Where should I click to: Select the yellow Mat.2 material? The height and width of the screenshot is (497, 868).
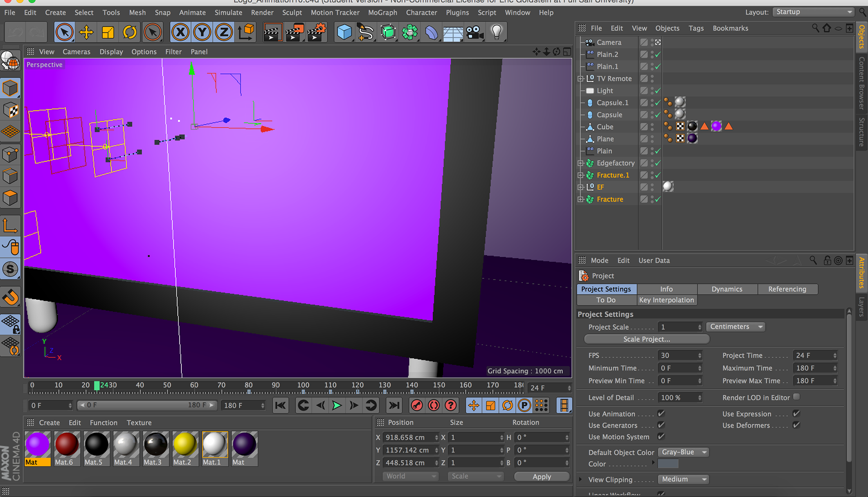coord(184,445)
